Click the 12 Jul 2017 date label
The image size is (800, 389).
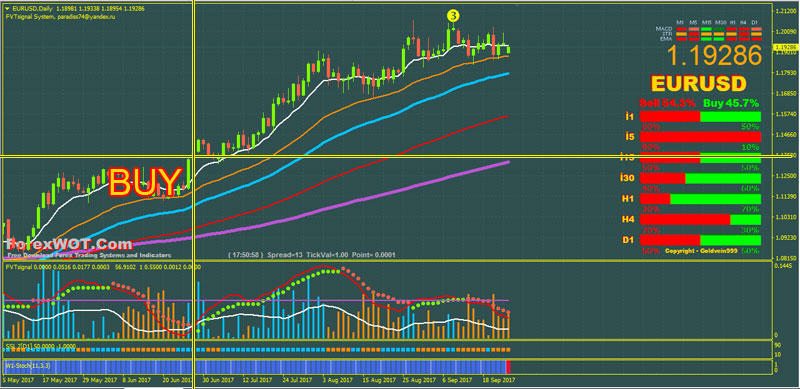(258, 380)
